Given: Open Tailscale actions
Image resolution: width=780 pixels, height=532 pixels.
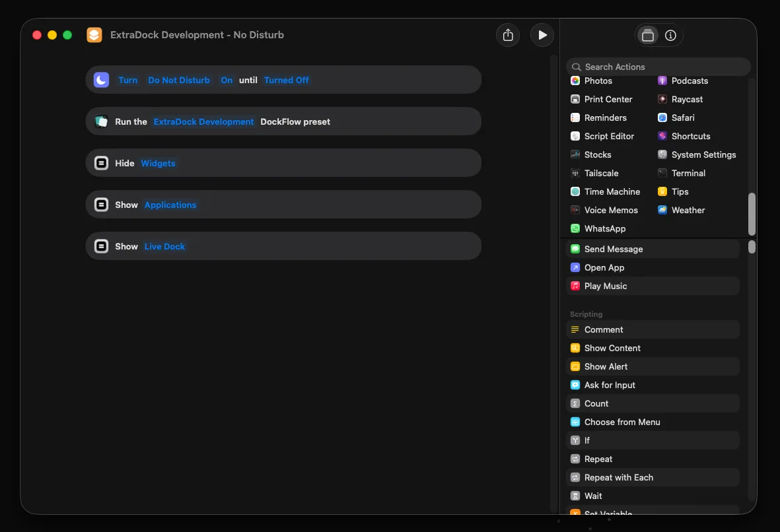Looking at the screenshot, I should click(594, 173).
